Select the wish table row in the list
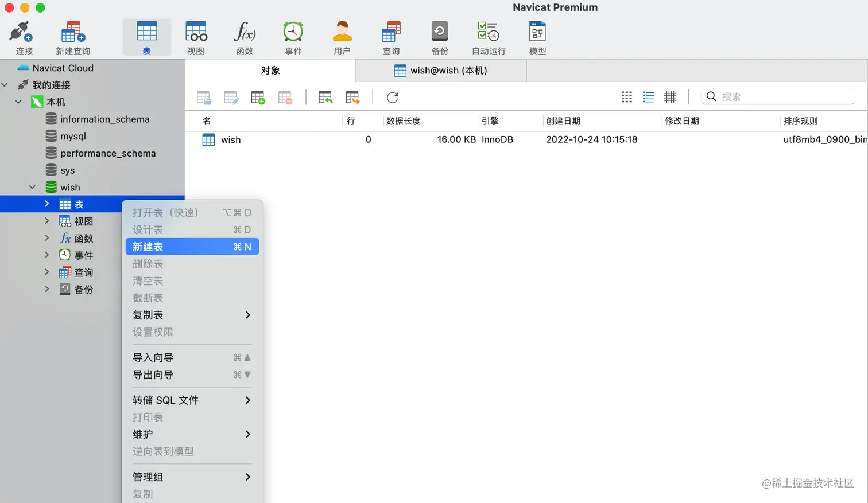Image resolution: width=868 pixels, height=503 pixels. [526, 139]
